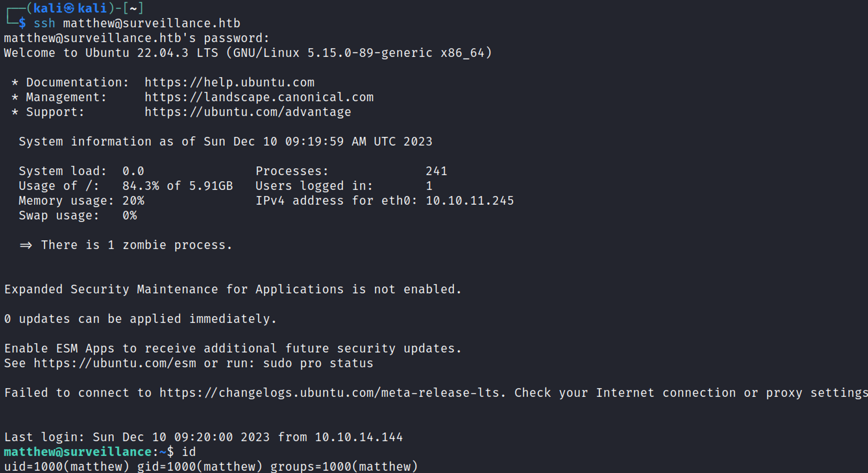This screenshot has width=868, height=473.
Task: Click the 'sudo pro status' command text
Action: [x=318, y=363]
